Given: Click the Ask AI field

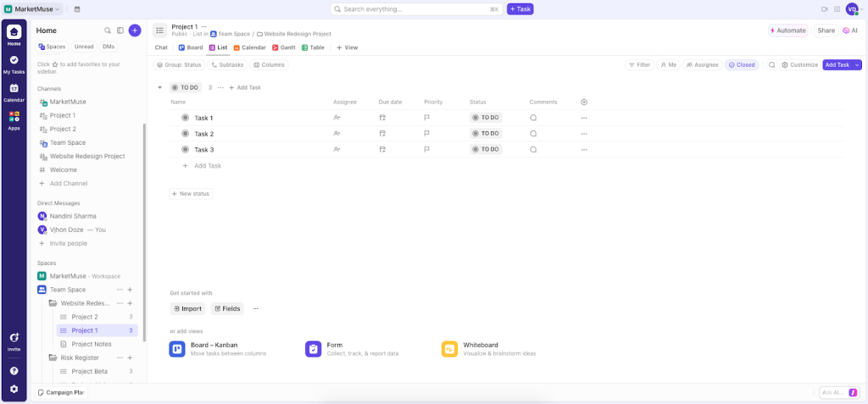Looking at the screenshot, I should 840,392.
